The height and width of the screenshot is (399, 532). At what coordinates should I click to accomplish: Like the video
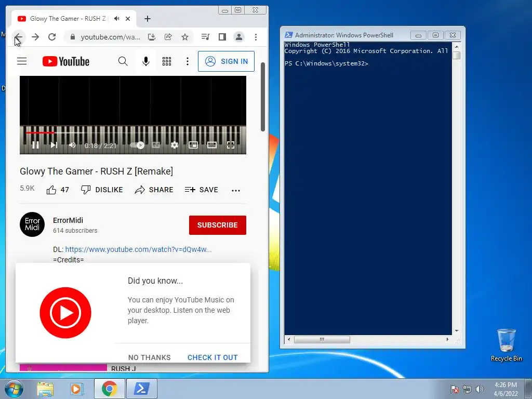coord(57,190)
